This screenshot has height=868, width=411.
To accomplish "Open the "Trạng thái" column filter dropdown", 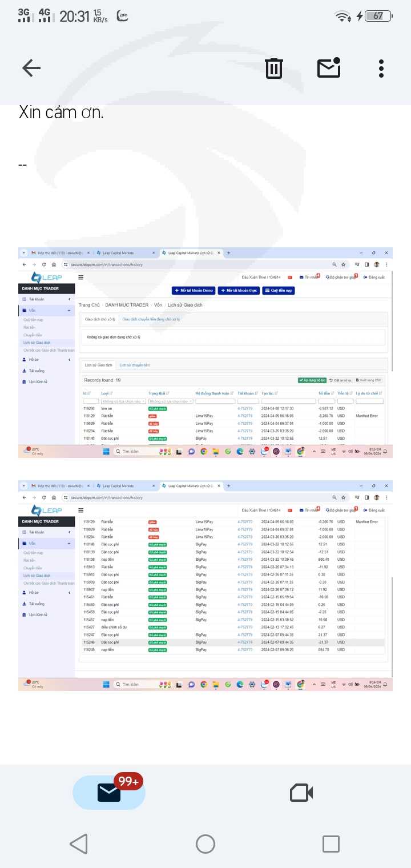I will point(171,401).
